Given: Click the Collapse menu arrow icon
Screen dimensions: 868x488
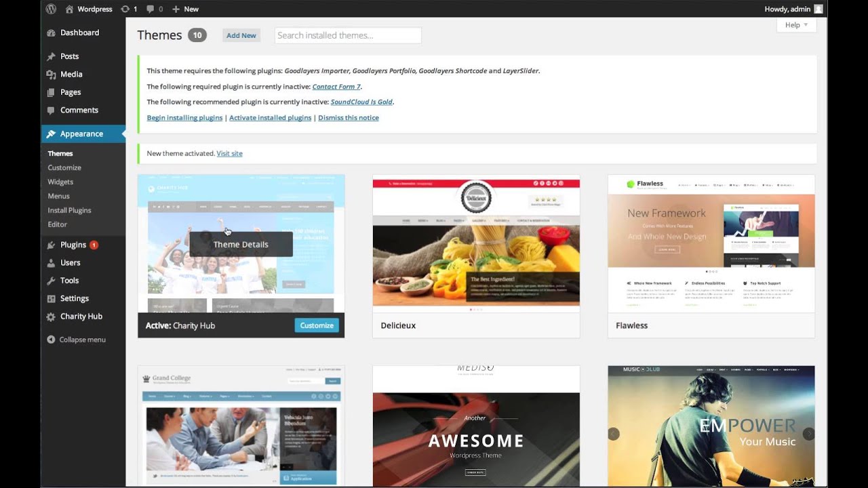Looking at the screenshot, I should click(x=51, y=340).
